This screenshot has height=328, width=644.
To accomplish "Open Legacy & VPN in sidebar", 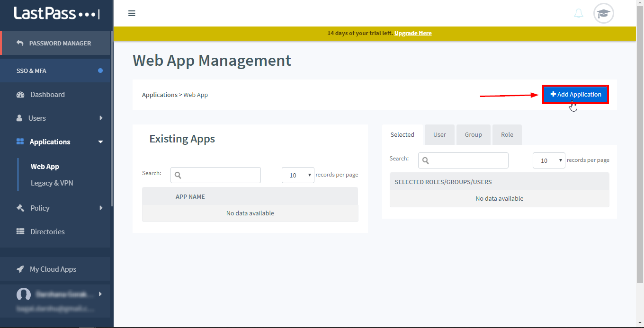I will (x=52, y=183).
